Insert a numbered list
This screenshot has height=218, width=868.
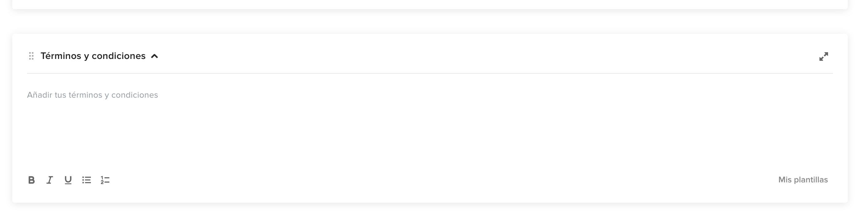pyautogui.click(x=105, y=180)
